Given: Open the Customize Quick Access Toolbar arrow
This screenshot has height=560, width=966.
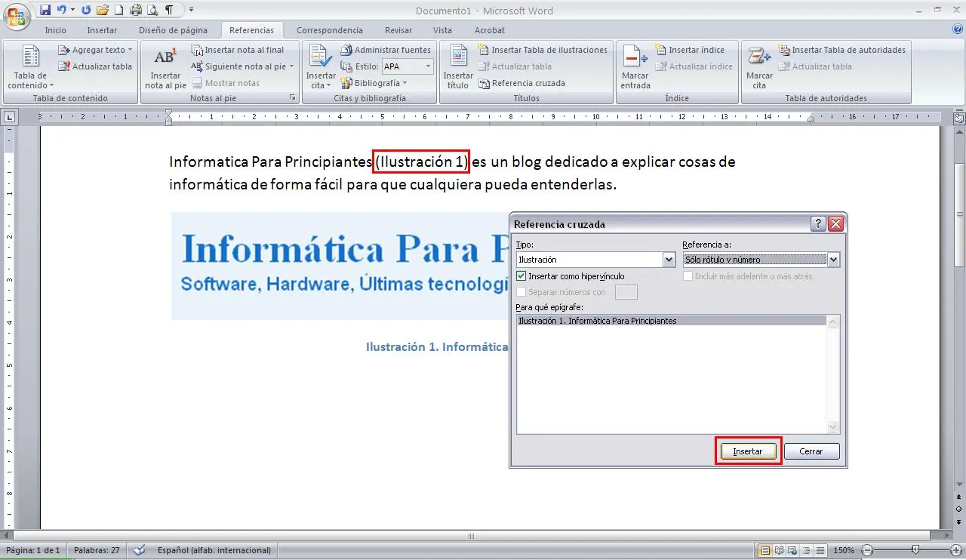Looking at the screenshot, I should [191, 10].
